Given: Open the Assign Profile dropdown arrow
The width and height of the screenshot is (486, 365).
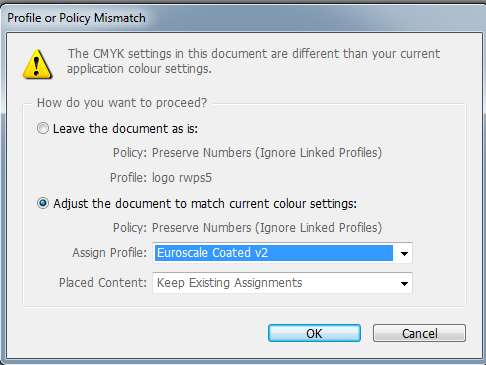Looking at the screenshot, I should tap(404, 253).
